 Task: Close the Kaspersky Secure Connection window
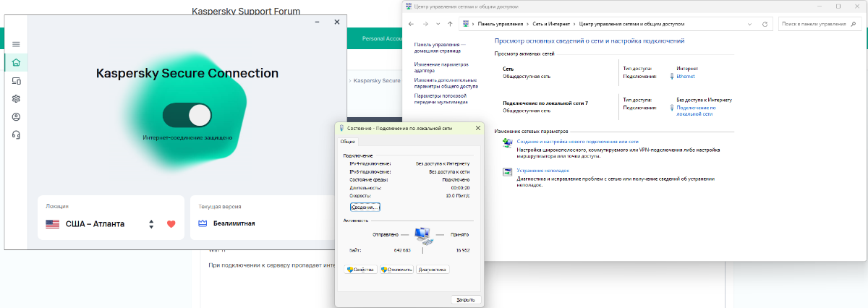click(337, 22)
